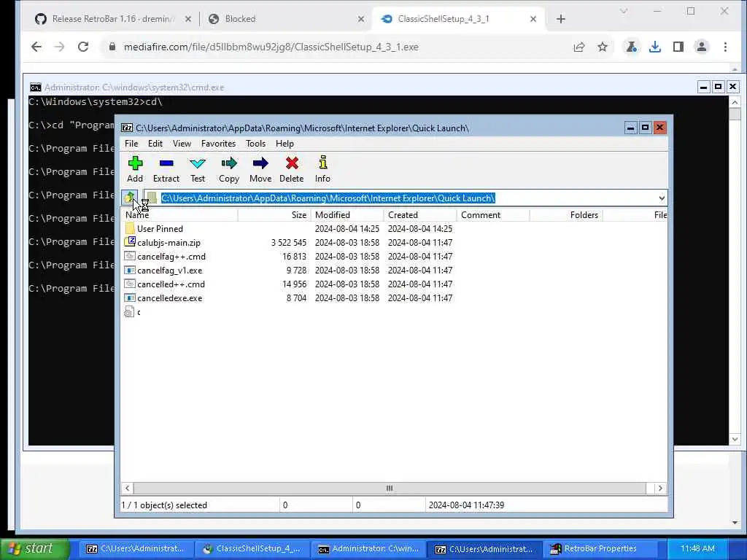
Task: Open Chrome tab search chevron
Action: [623, 11]
